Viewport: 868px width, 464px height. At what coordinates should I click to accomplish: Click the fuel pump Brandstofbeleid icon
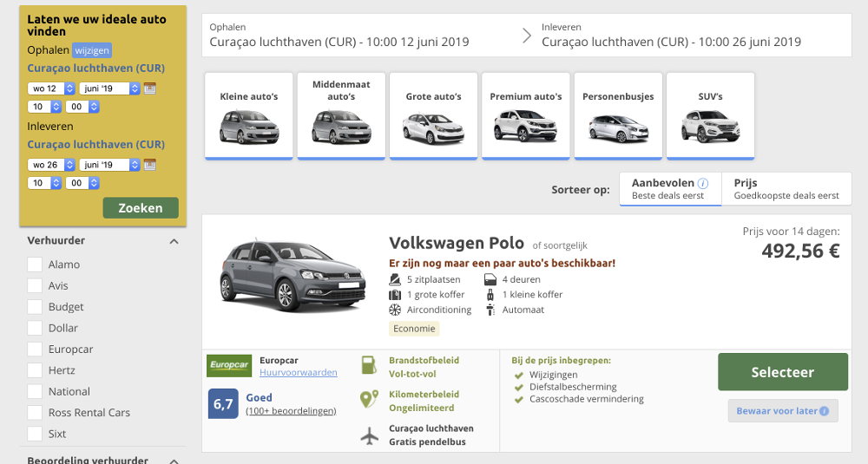[x=369, y=365]
